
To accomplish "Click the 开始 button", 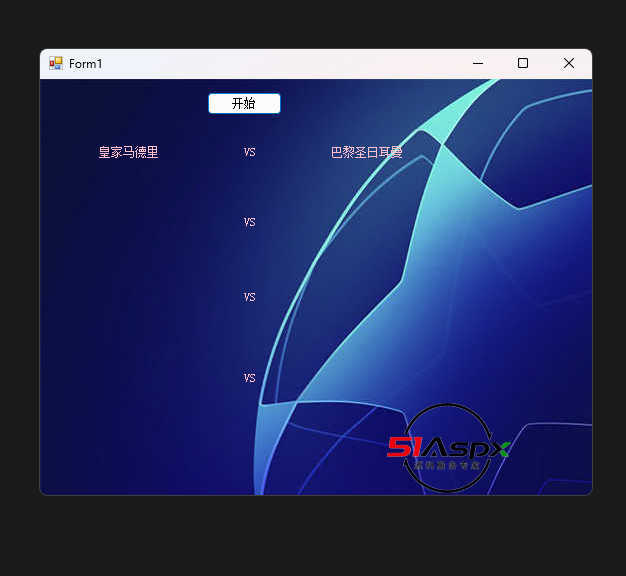I will (x=244, y=103).
